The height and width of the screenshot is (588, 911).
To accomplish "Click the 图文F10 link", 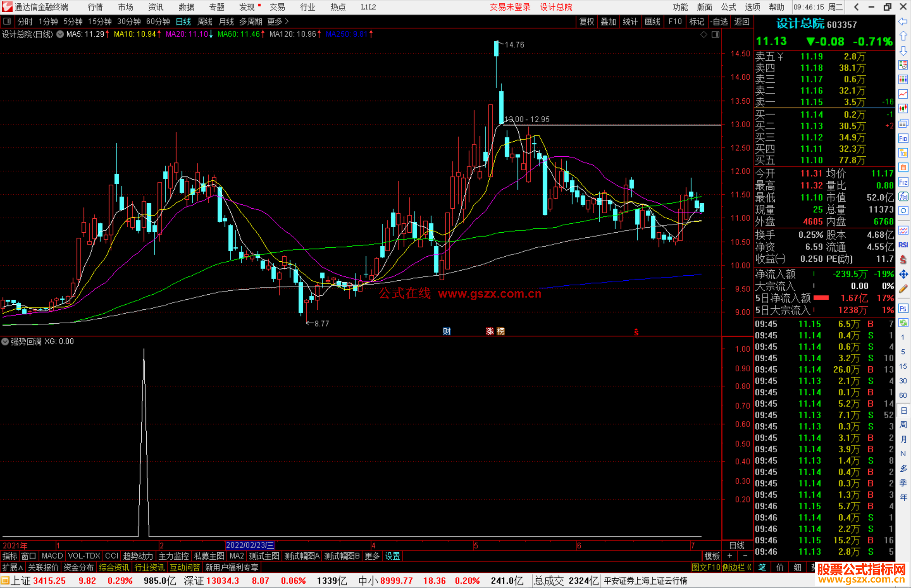I will 706,567.
